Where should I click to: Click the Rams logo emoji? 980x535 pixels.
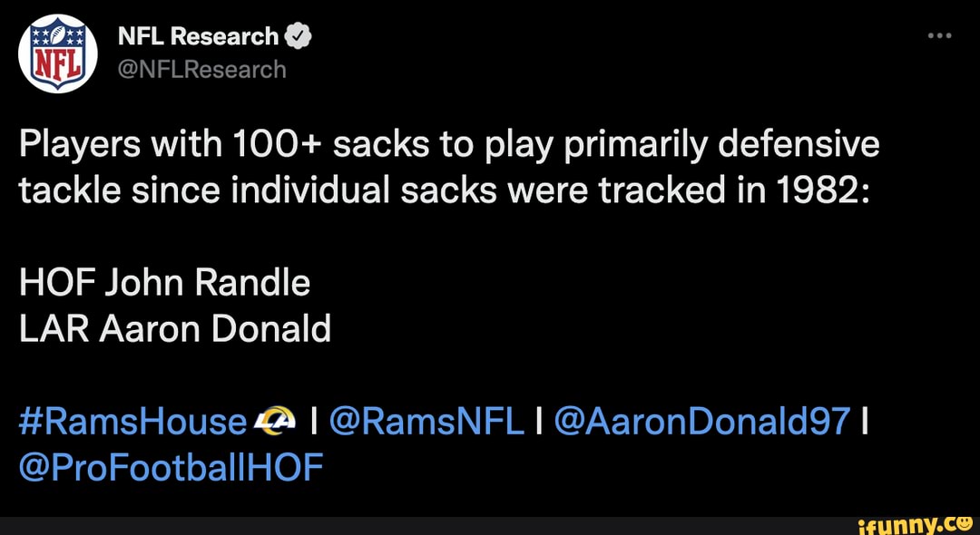pyautogui.click(x=275, y=421)
